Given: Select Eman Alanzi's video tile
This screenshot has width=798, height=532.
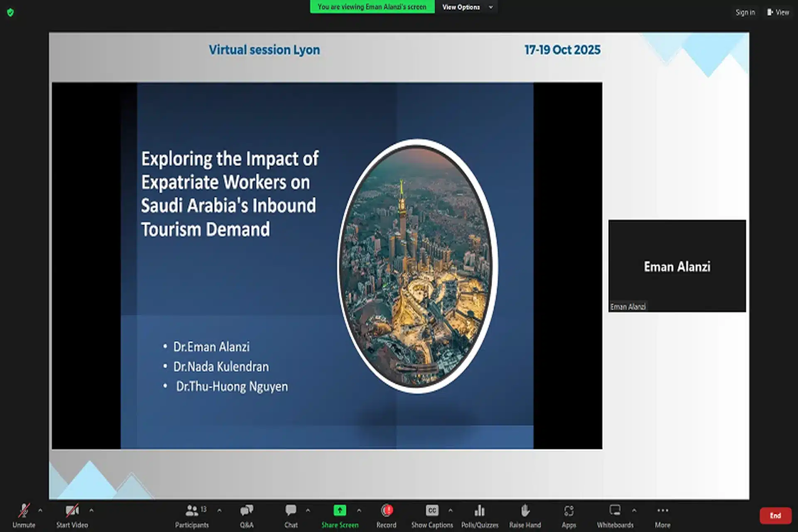Looking at the screenshot, I should click(x=677, y=266).
